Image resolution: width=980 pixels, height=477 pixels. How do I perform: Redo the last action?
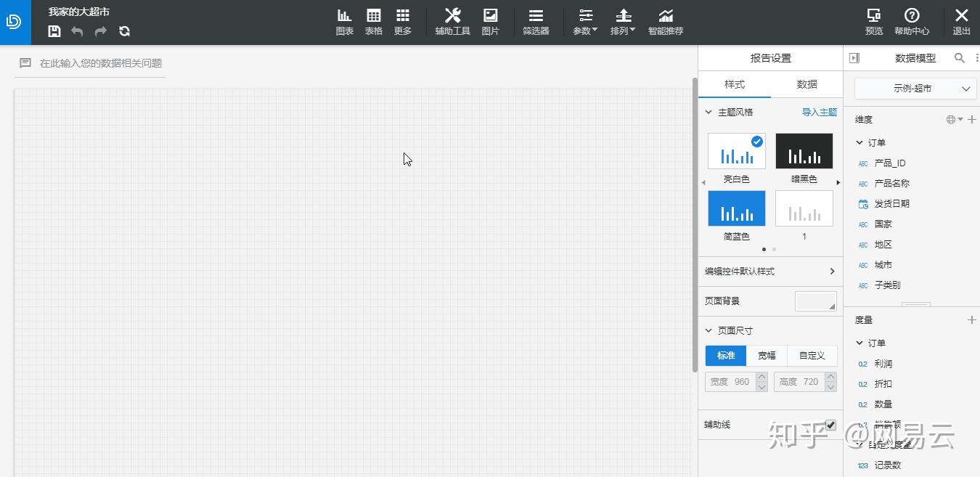101,31
